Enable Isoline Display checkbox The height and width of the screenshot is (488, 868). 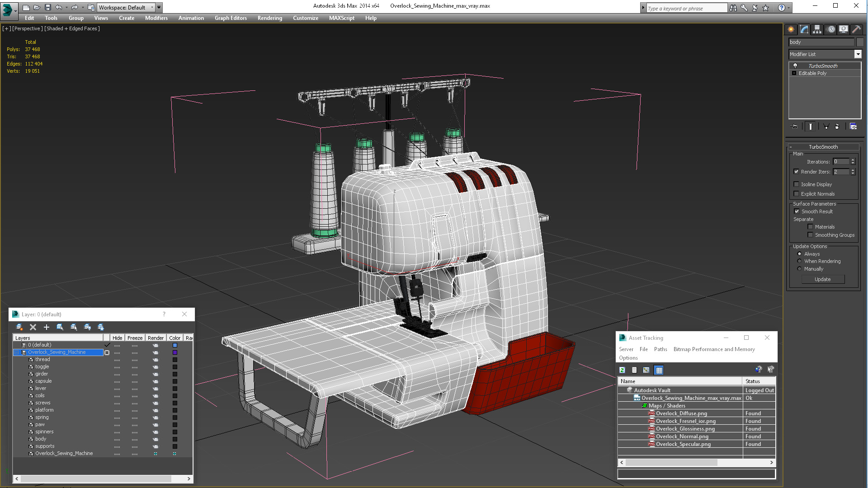click(x=797, y=184)
